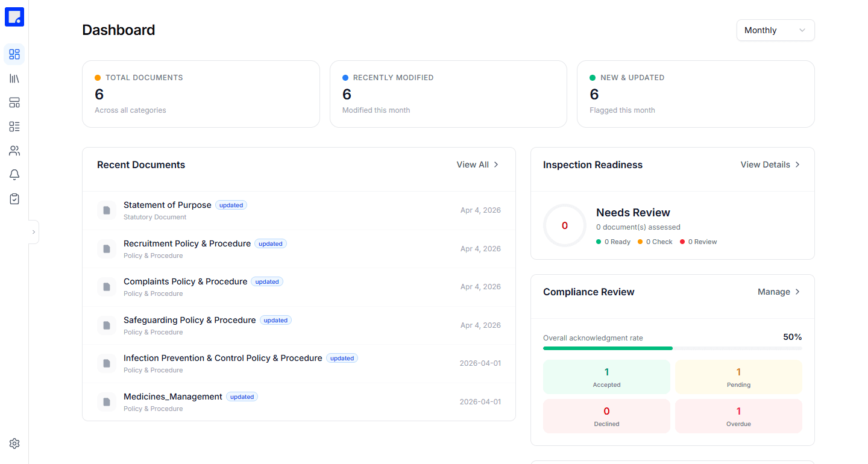
Task: Open Medicines_Management document
Action: click(299, 402)
